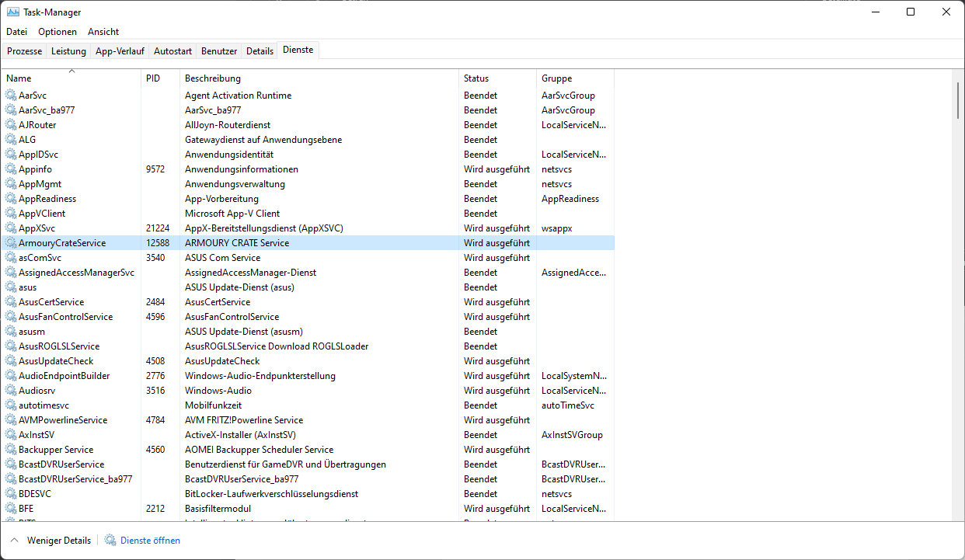Collapse view with the Weniger Details arrow
Screen dimensions: 965x560
point(15,541)
